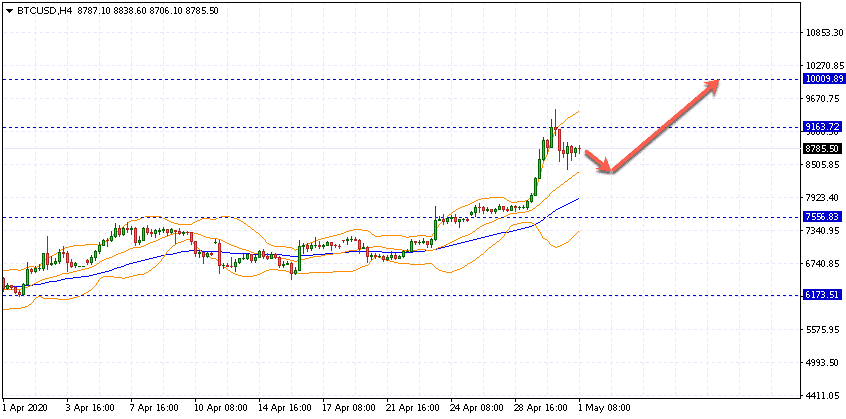Click the 17 Apr 08:00 time label

coord(350,408)
